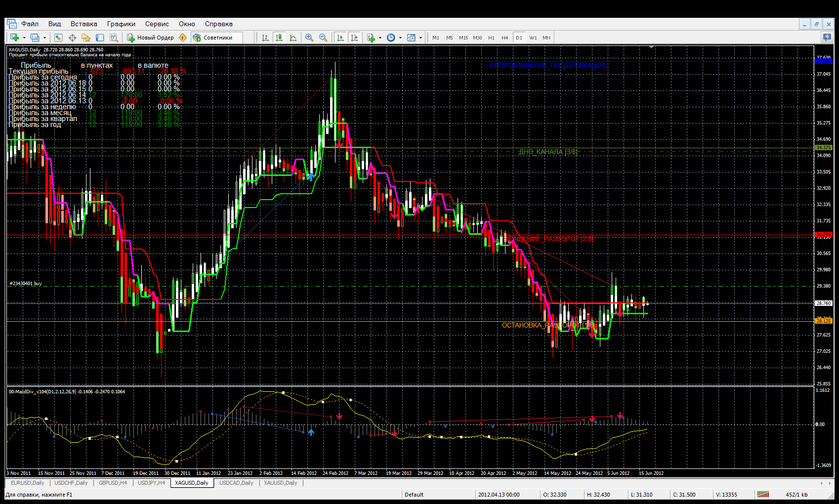This screenshot has width=839, height=504.
Task: Toggle the chart auto-scroll button
Action: coord(340,38)
